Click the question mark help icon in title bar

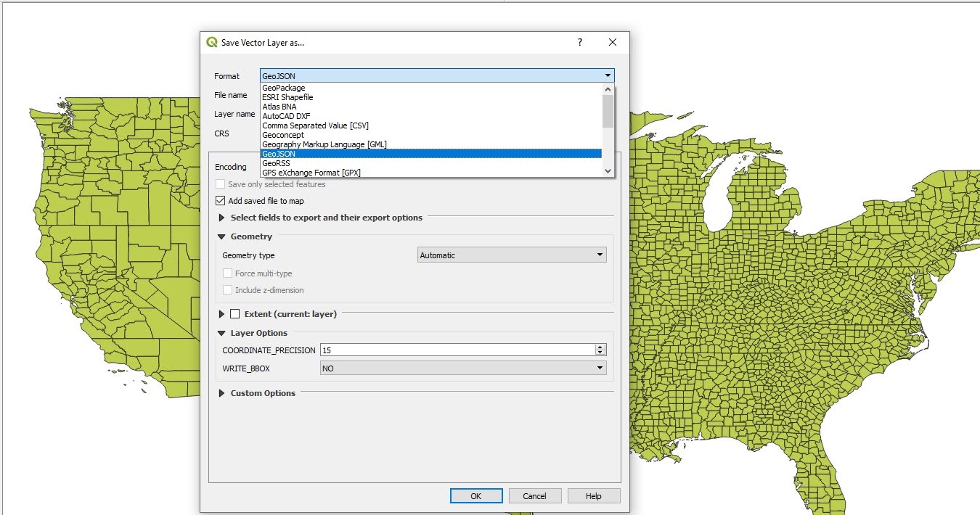[579, 42]
